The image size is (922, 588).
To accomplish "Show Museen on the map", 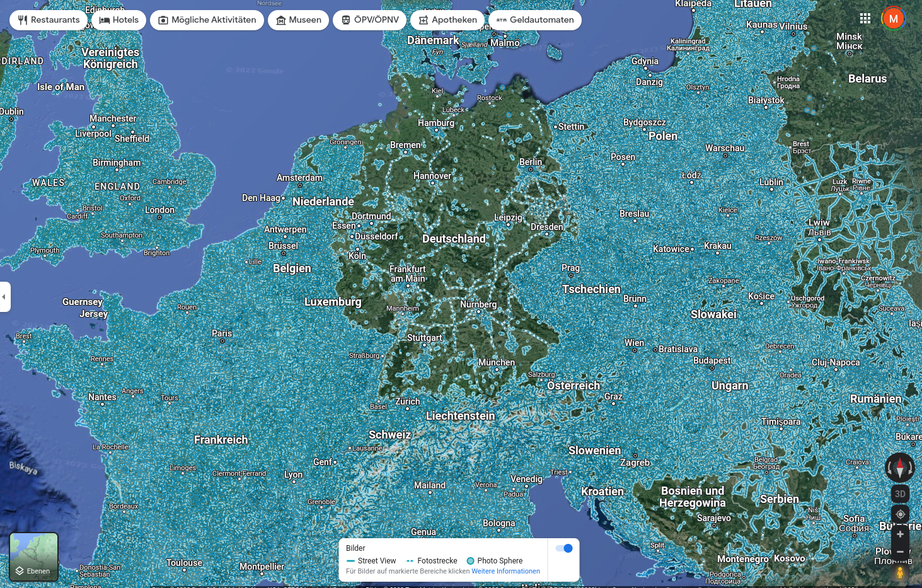I will (298, 20).
